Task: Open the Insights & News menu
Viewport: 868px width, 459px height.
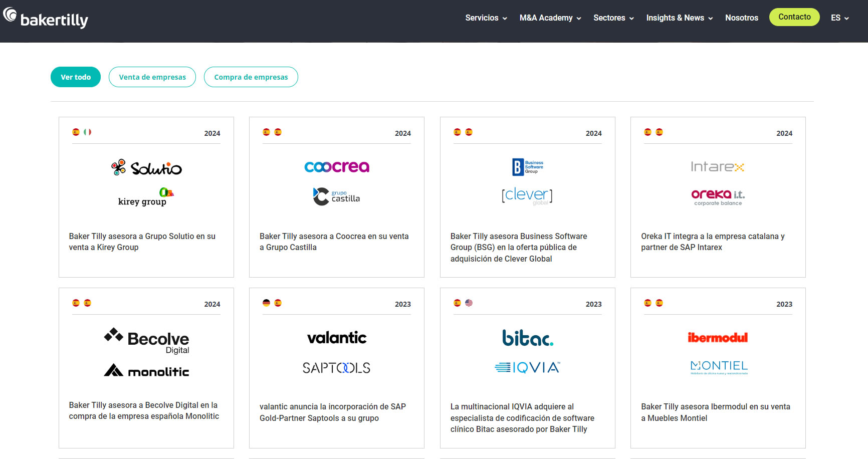Action: point(679,18)
